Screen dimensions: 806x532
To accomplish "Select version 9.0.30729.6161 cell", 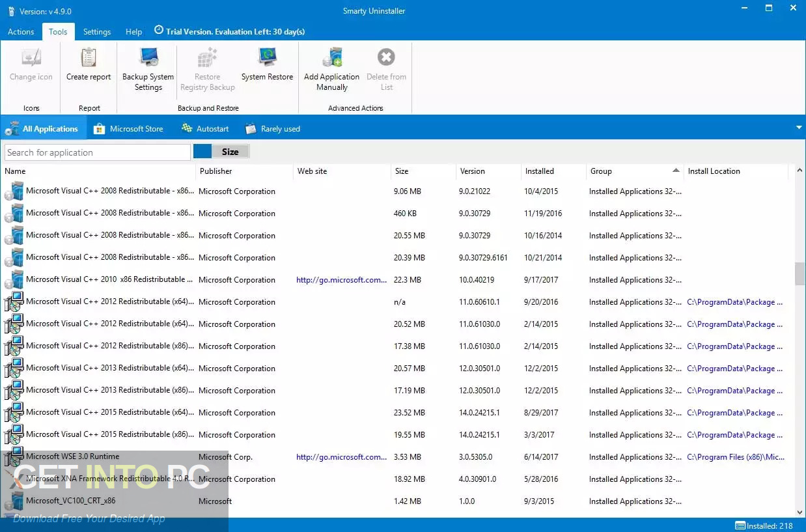I will tap(483, 258).
